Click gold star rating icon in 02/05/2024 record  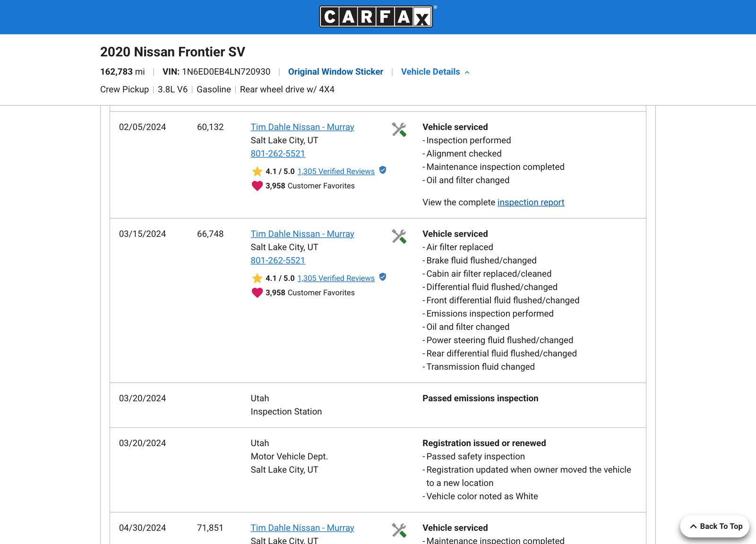click(x=257, y=172)
